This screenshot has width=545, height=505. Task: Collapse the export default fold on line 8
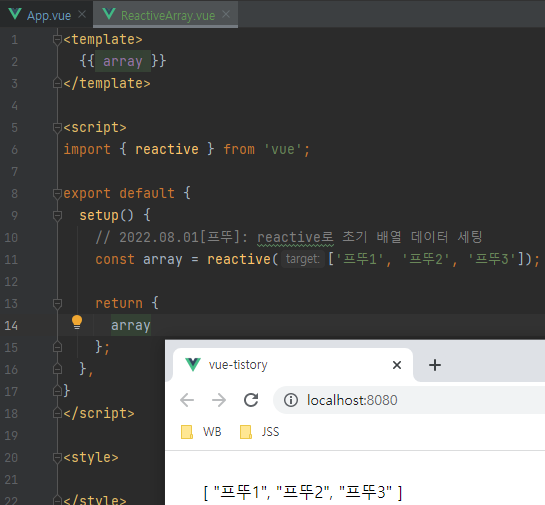(57, 194)
